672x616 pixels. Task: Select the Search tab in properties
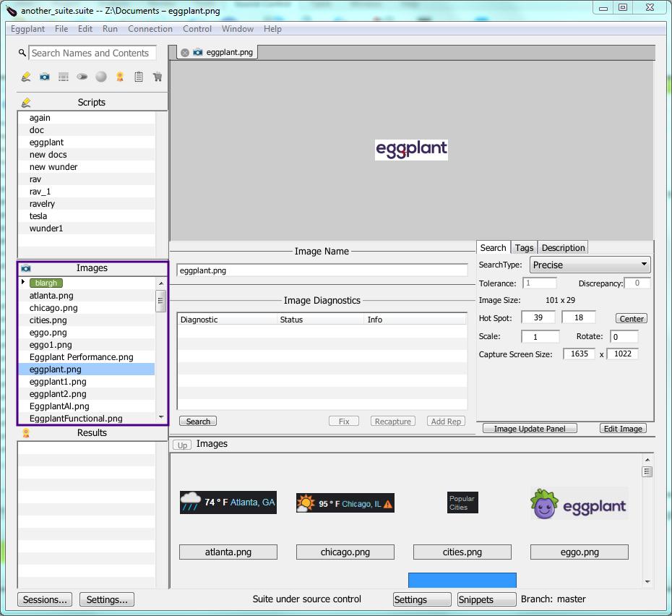coord(494,247)
